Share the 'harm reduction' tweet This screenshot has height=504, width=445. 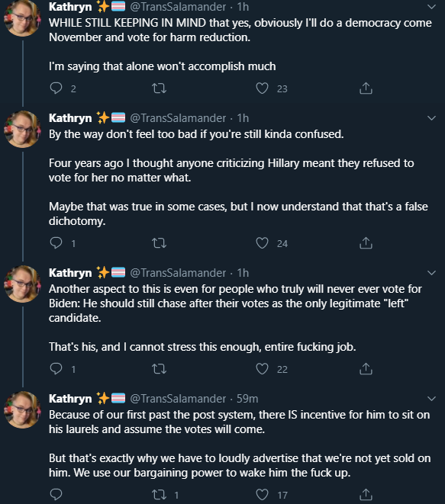pyautogui.click(x=366, y=88)
